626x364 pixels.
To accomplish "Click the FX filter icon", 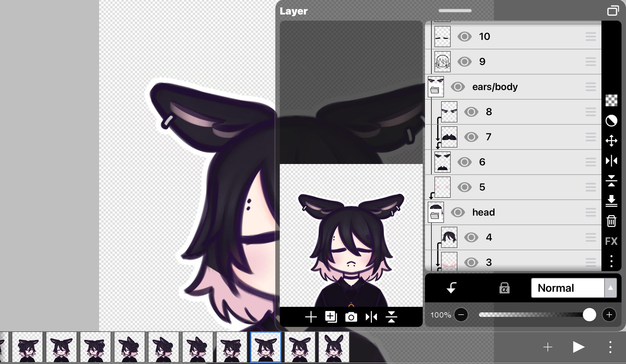I will pyautogui.click(x=611, y=241).
